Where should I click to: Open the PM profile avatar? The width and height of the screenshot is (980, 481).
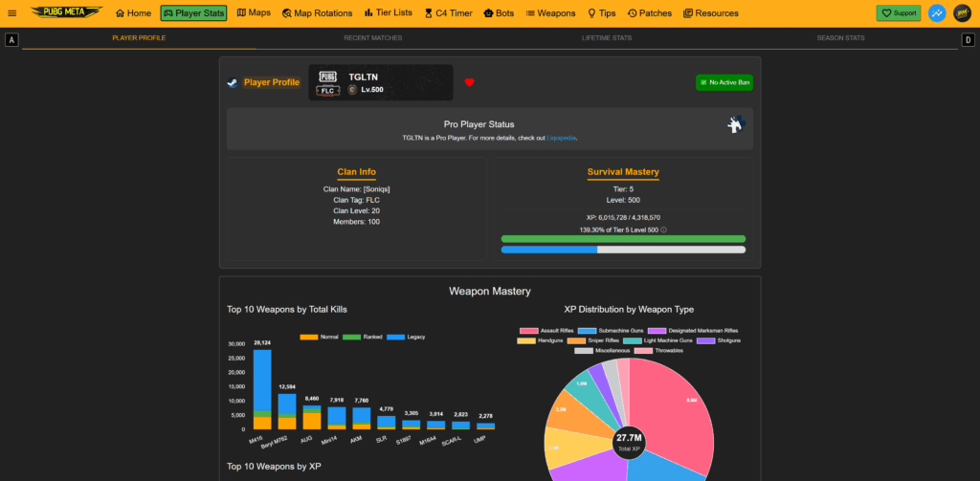pos(962,12)
